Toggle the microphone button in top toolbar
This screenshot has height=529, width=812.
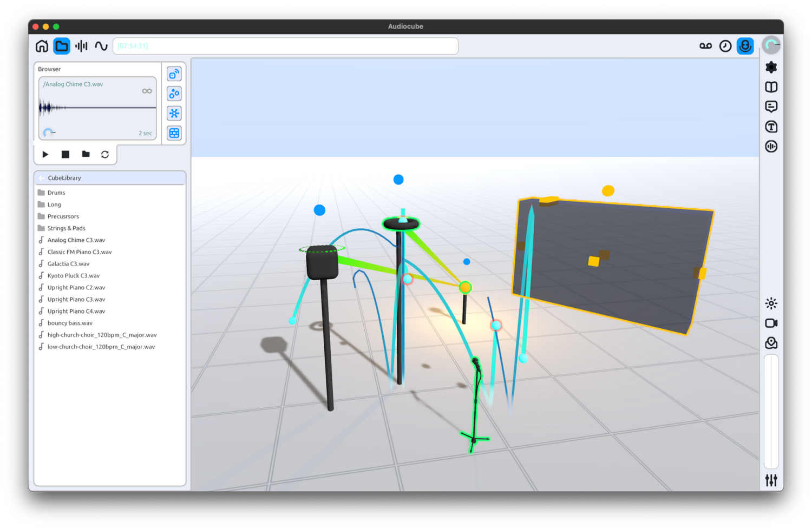coord(745,46)
